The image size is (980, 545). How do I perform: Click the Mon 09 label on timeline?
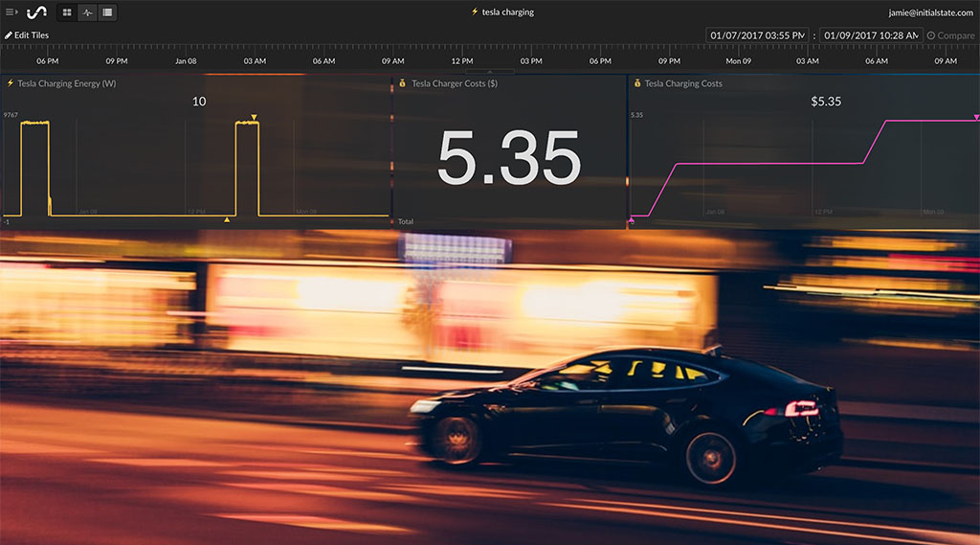[738, 60]
